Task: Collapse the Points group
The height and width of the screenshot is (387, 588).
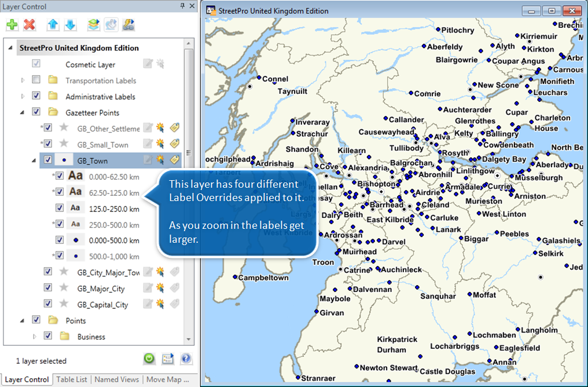Action: pyautogui.click(x=22, y=320)
